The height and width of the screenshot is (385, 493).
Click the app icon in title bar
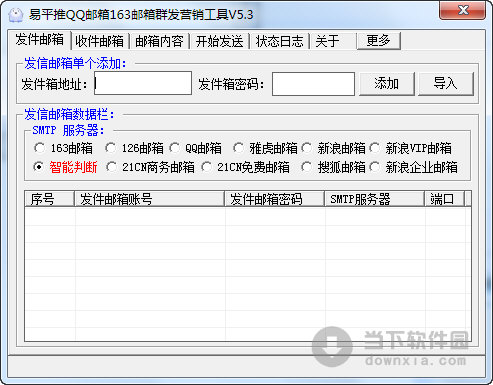(15, 15)
